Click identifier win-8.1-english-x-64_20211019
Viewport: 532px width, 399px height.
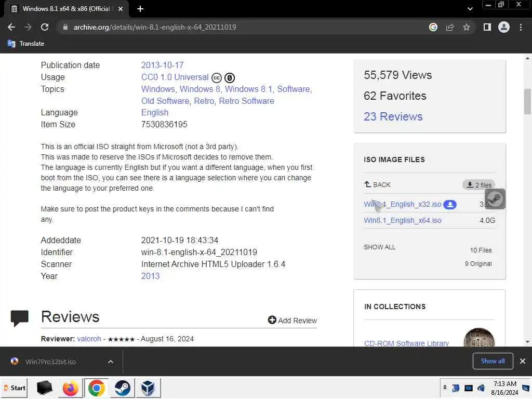199,252
